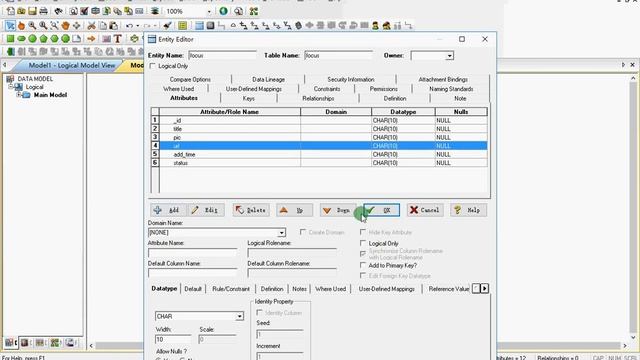Toggle the Identity Column checkbox
640x360 pixels.
[x=259, y=313]
